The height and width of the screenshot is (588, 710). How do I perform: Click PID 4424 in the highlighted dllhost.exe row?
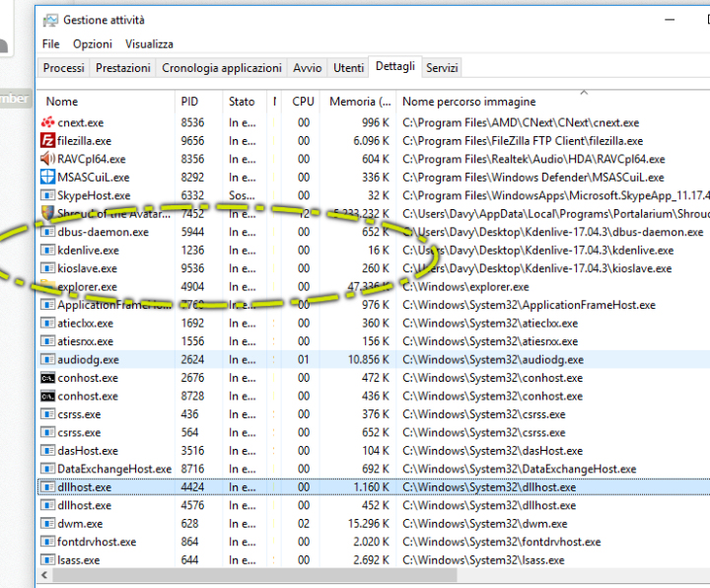coord(192,487)
